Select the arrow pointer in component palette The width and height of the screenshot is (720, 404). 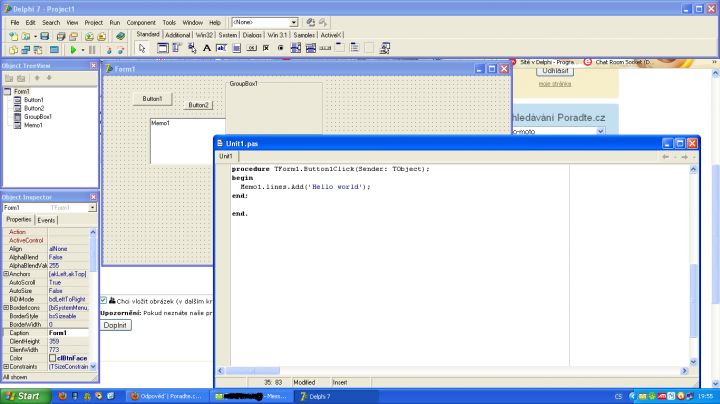[142, 48]
